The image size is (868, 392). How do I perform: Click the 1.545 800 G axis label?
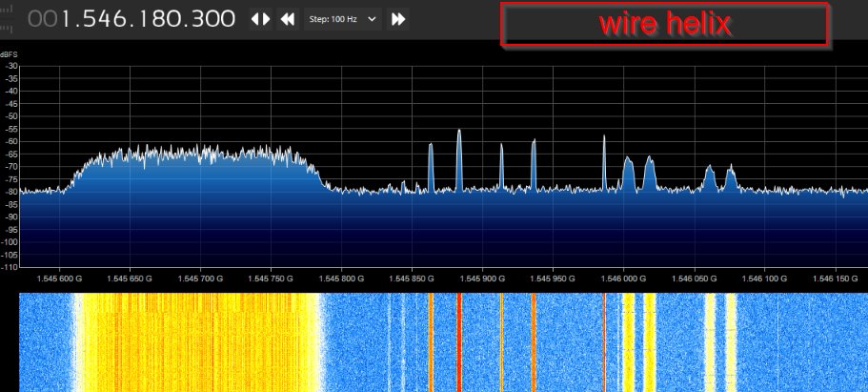click(x=341, y=279)
